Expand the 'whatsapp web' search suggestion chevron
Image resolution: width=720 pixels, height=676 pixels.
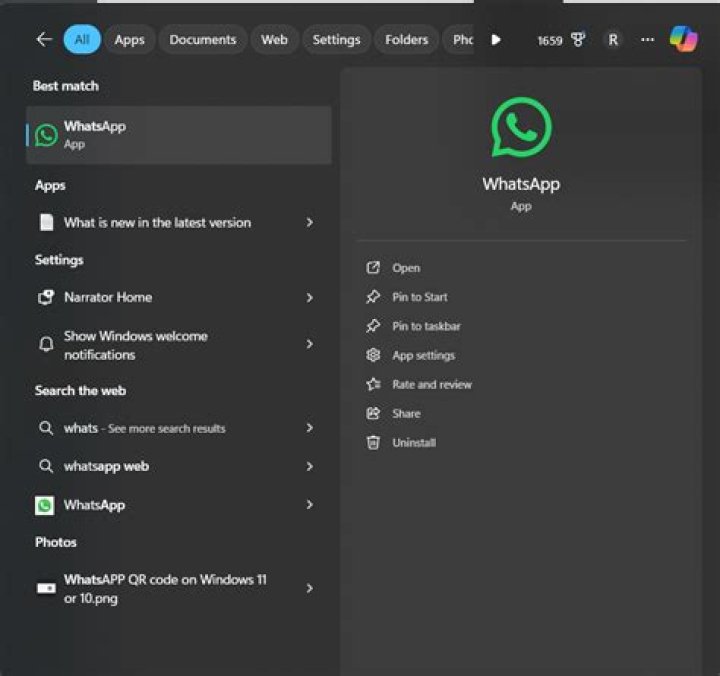point(309,467)
